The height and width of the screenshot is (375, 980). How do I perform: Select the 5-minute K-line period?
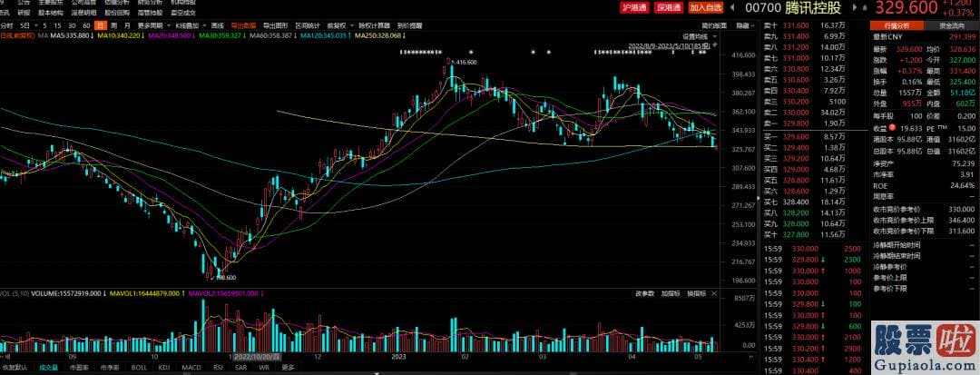[x=44, y=26]
